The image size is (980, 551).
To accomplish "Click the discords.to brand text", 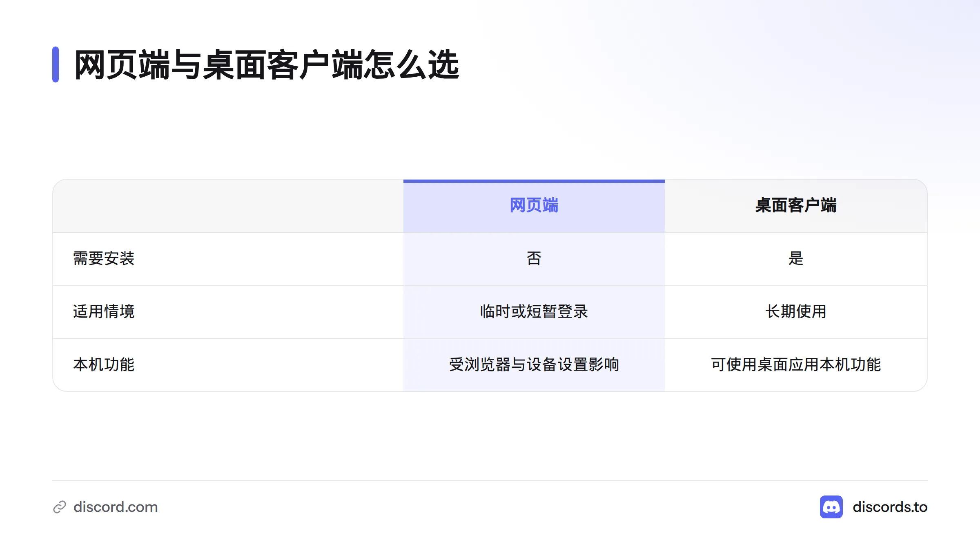I will click(x=890, y=507).
